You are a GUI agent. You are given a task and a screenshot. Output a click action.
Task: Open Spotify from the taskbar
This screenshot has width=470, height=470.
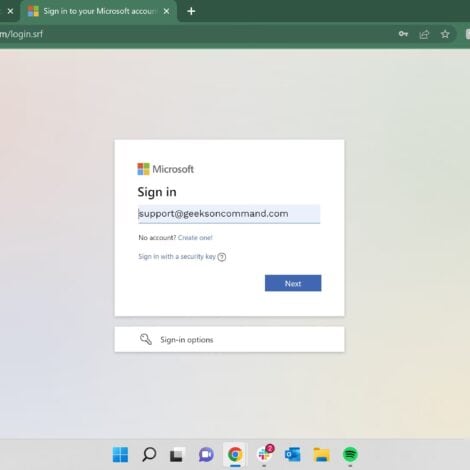point(350,454)
